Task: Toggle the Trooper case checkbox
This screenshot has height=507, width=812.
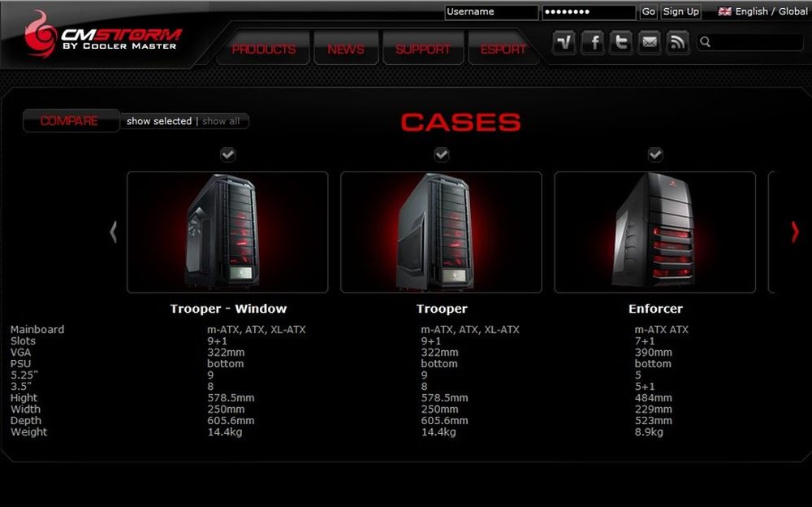Action: point(442,154)
